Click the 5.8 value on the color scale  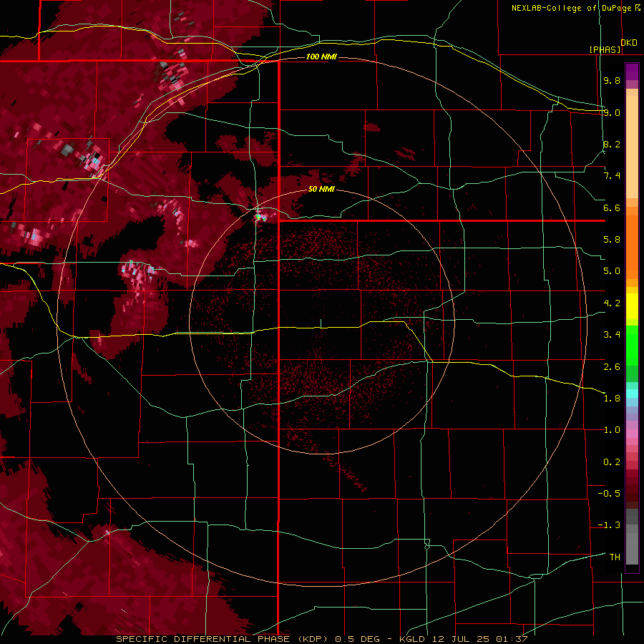point(612,240)
